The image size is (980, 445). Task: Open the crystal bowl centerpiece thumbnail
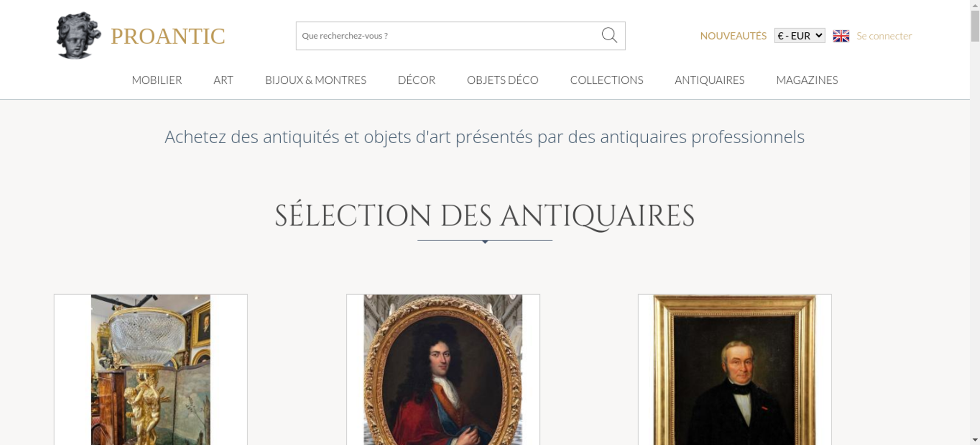pos(151,370)
